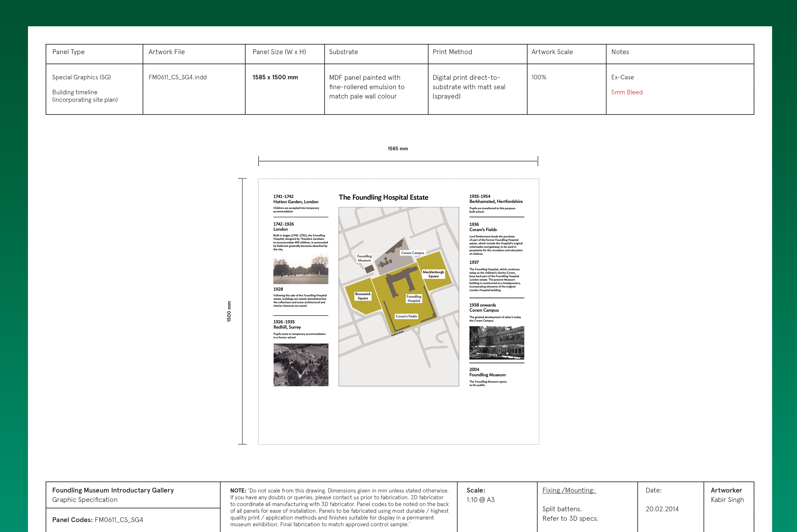797x532 pixels.
Task: Click the Coram Campus map label
Action: [412, 253]
